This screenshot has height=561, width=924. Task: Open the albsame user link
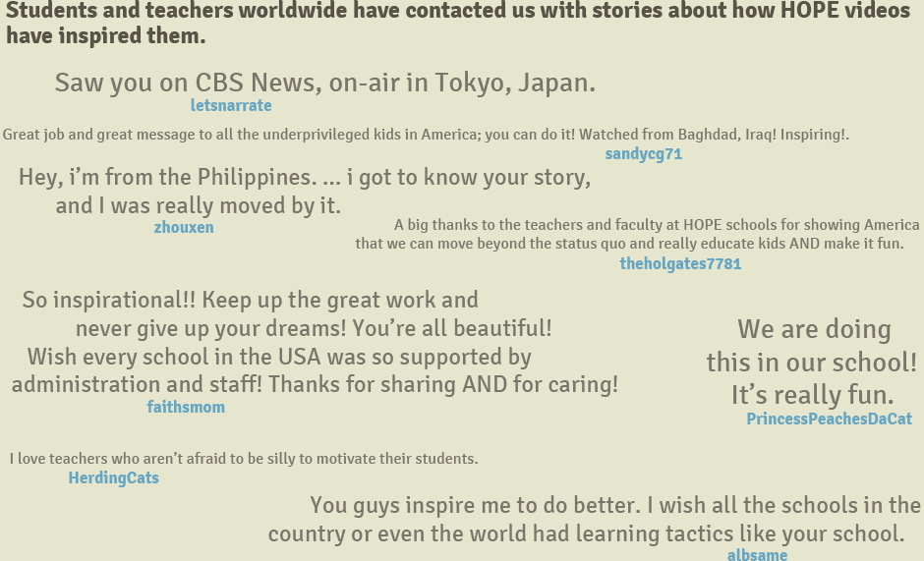click(x=757, y=555)
